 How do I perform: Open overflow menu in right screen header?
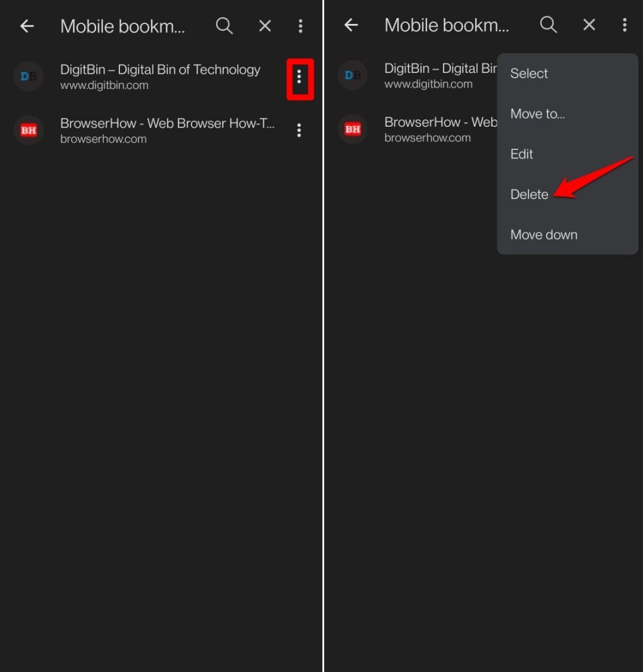click(x=624, y=25)
